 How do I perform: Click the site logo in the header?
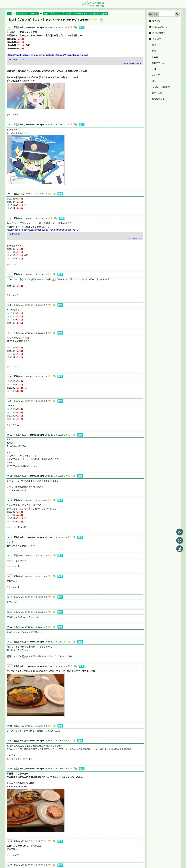pos(93,4)
